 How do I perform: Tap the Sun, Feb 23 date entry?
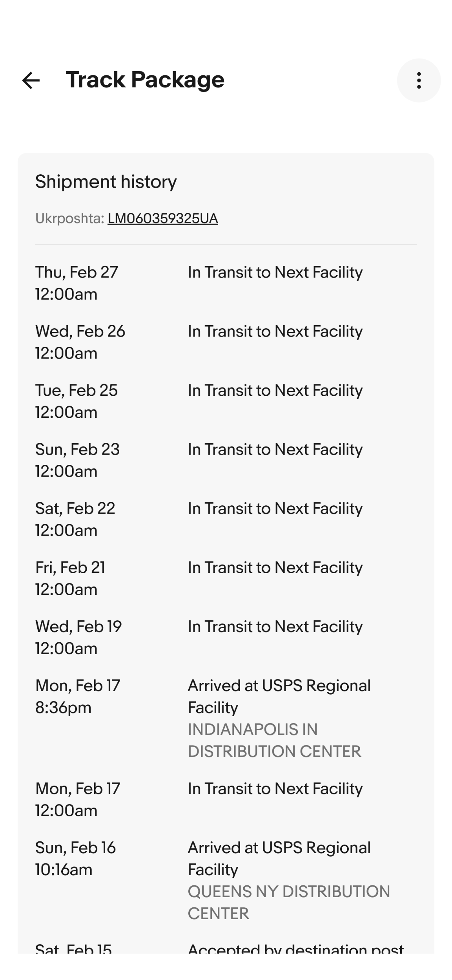coord(77,460)
